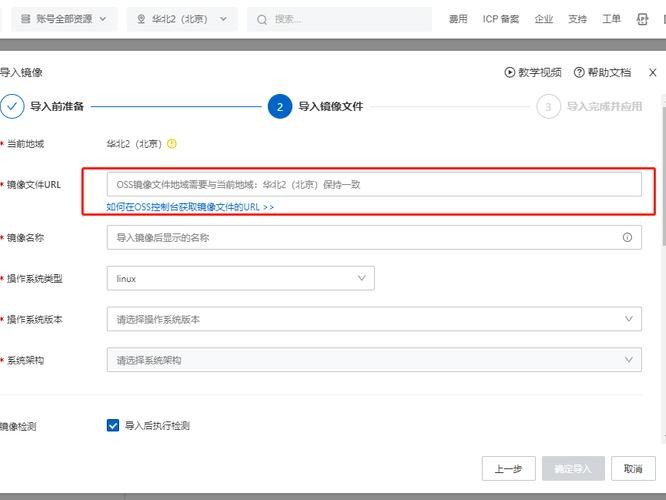
Task: Select step 2 导入镜像文件
Action: (x=316, y=106)
